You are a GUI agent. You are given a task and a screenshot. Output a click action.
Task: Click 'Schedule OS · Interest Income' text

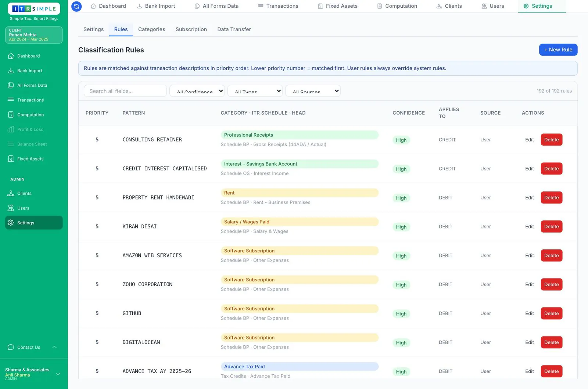(255, 173)
